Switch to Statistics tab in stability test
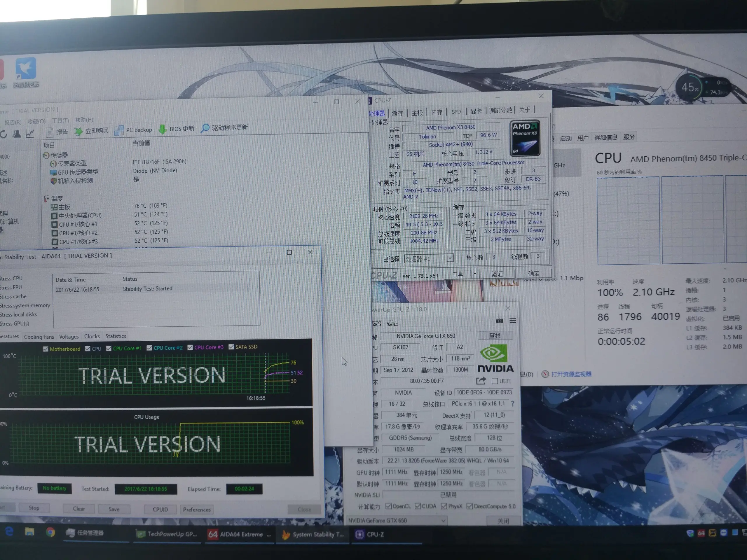This screenshot has height=560, width=747. tap(116, 336)
